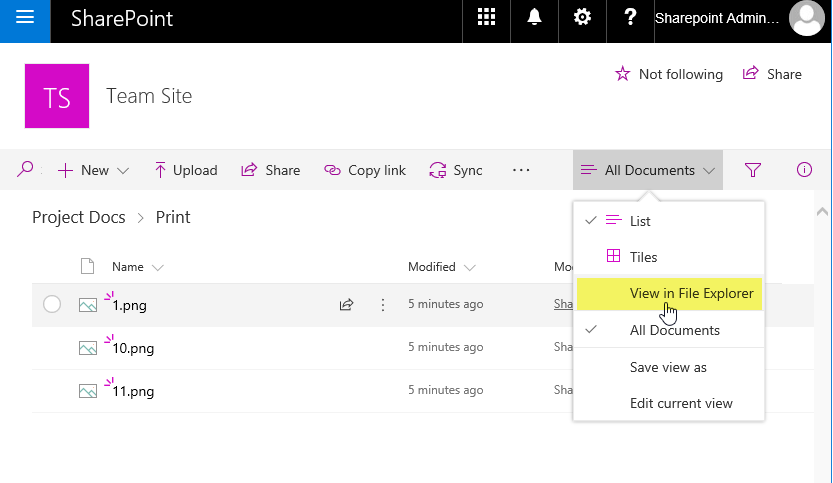833x483 pixels.
Task: Collapse the All Documents view dropdown
Action: 648,170
